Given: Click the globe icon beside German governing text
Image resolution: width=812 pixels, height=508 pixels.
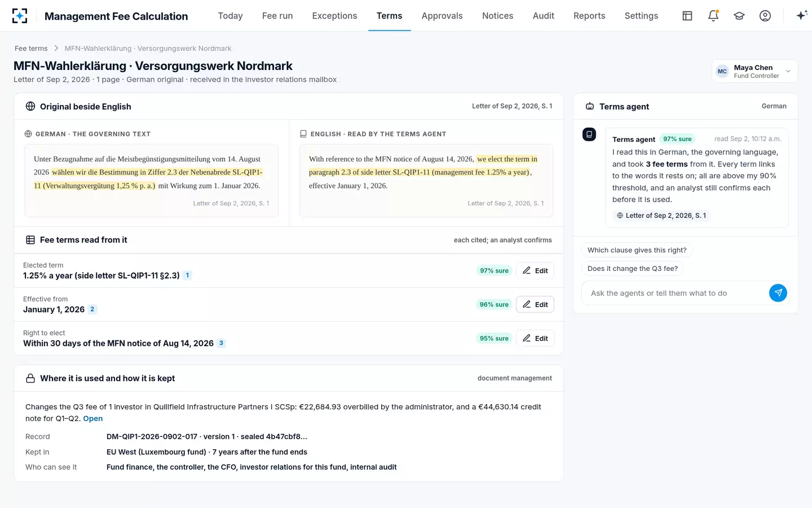Looking at the screenshot, I should 28,134.
